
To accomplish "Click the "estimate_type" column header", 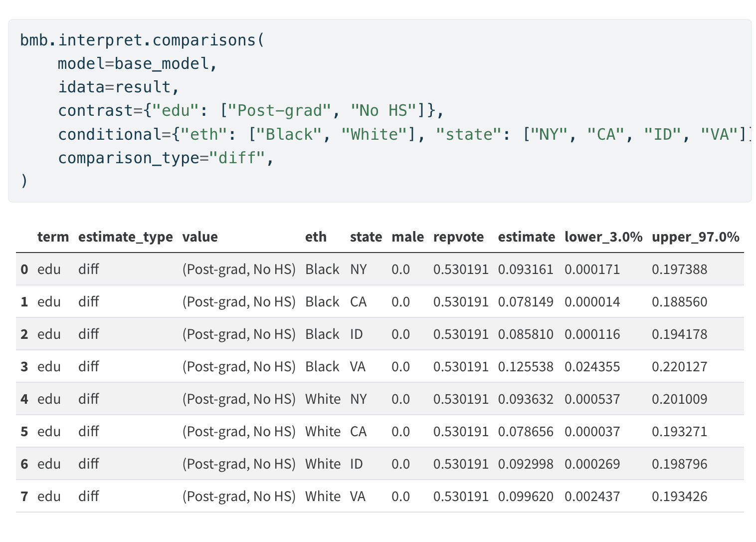I will click(x=125, y=237).
